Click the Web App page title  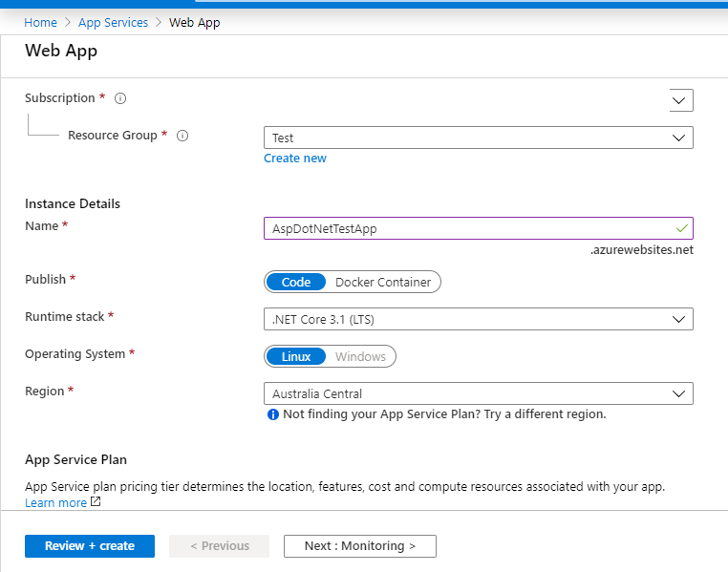(x=61, y=51)
